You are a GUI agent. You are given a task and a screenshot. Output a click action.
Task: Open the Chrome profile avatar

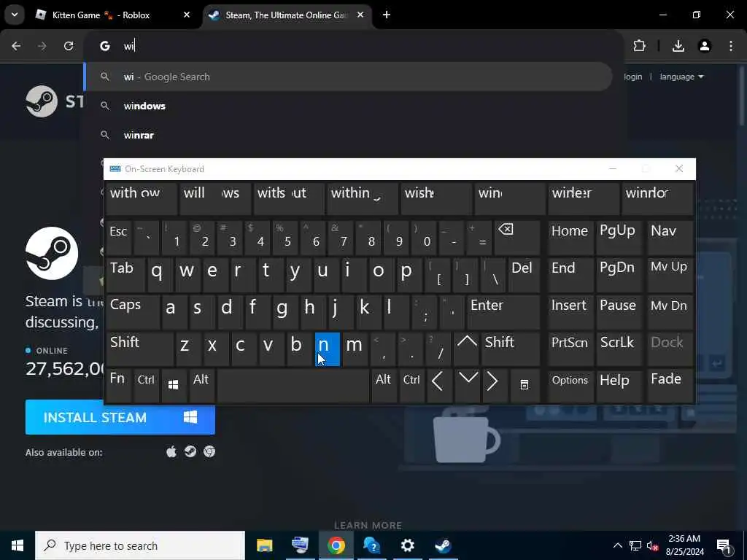coord(705,46)
